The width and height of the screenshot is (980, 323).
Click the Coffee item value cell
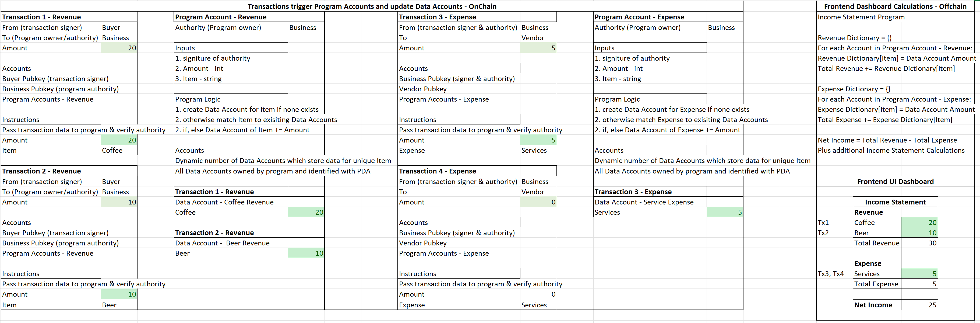coord(112,150)
